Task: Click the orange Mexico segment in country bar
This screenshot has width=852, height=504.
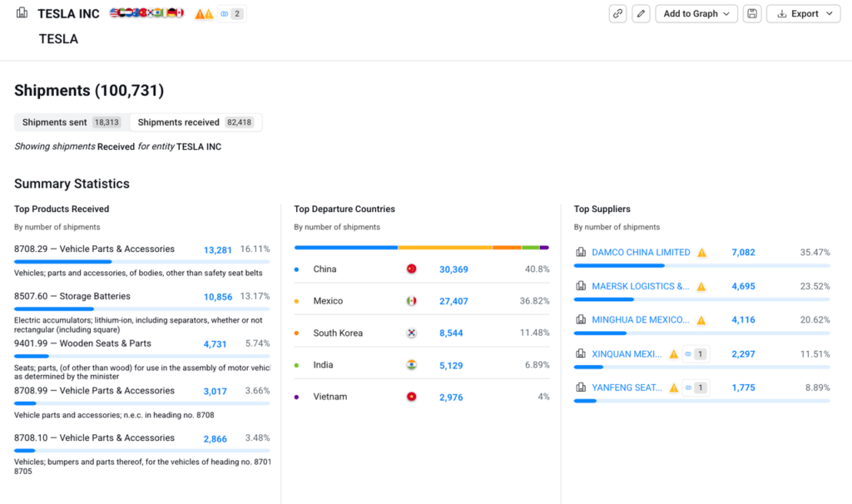Action: (445, 247)
